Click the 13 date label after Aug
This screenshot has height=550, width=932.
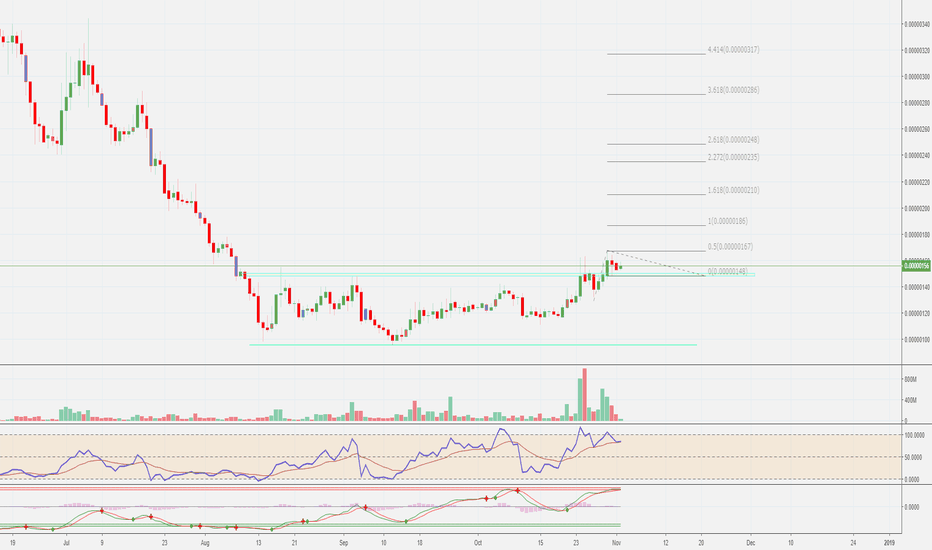pos(259,543)
